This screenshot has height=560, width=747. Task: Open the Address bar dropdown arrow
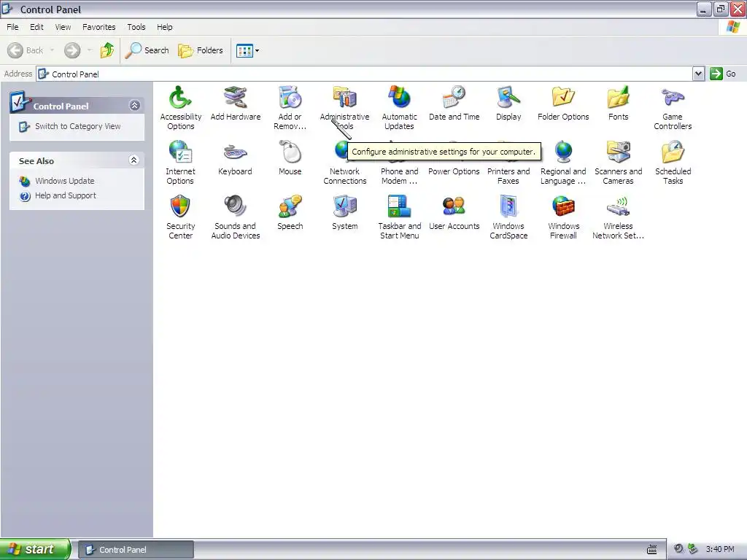[x=698, y=74]
